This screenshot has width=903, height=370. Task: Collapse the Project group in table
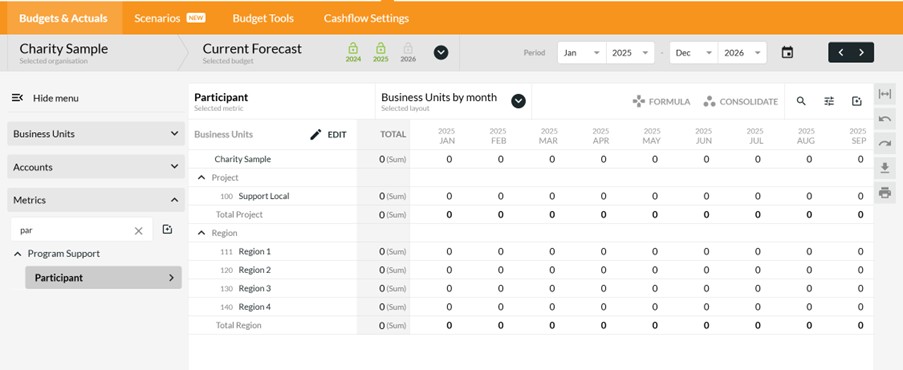point(201,178)
